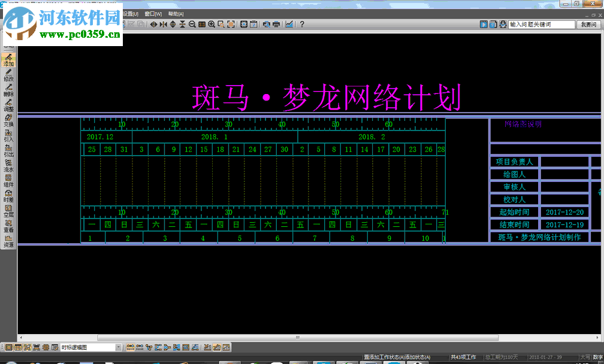Viewport: 604px width, 364px height.
Task: Click the zoom in magnifier toolbar icon
Action: pyautogui.click(x=210, y=25)
